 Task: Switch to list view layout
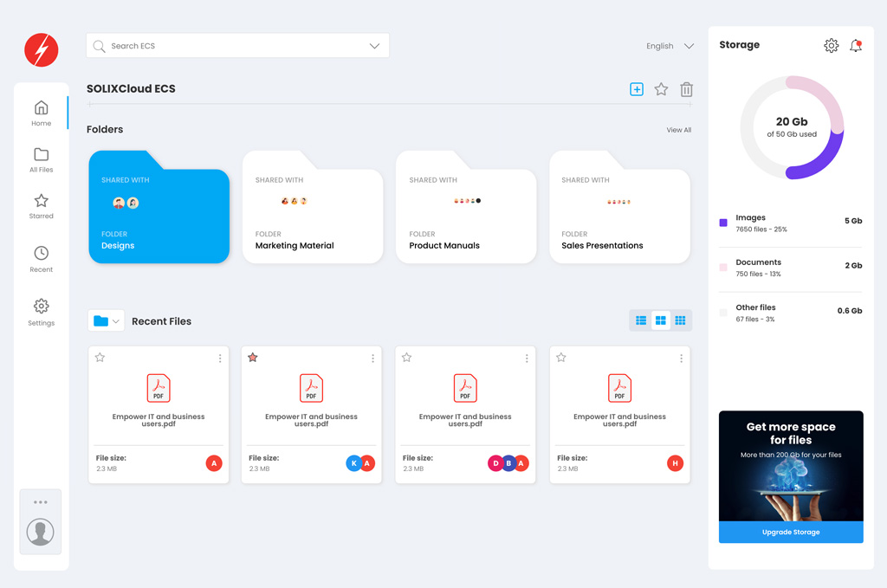[641, 320]
